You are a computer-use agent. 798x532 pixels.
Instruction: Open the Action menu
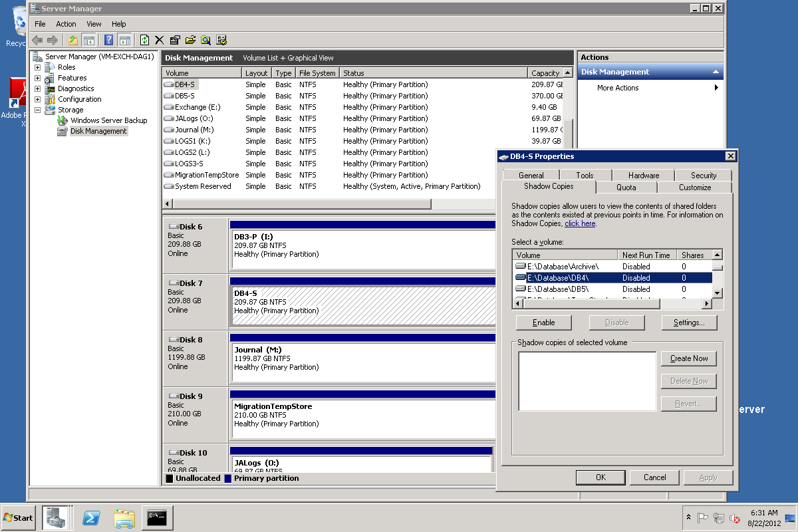click(66, 24)
